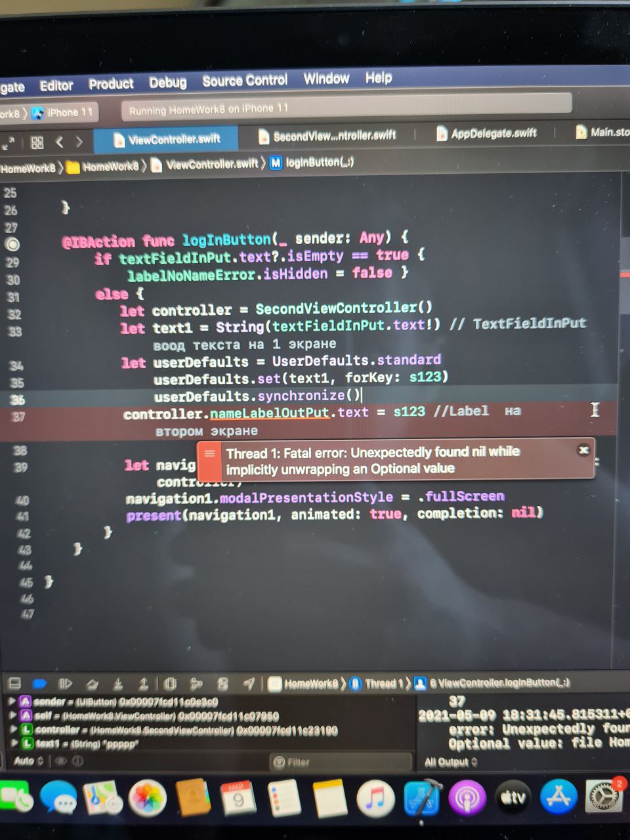Screen dimensions: 630x840
Task: Select the ViewController.logInButton stack frame
Action: tap(492, 682)
